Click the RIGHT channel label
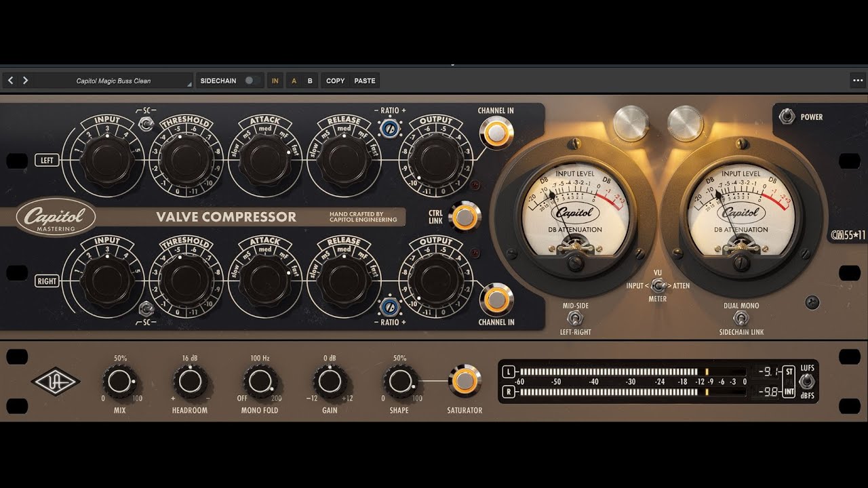The image size is (868, 488). pos(47,281)
